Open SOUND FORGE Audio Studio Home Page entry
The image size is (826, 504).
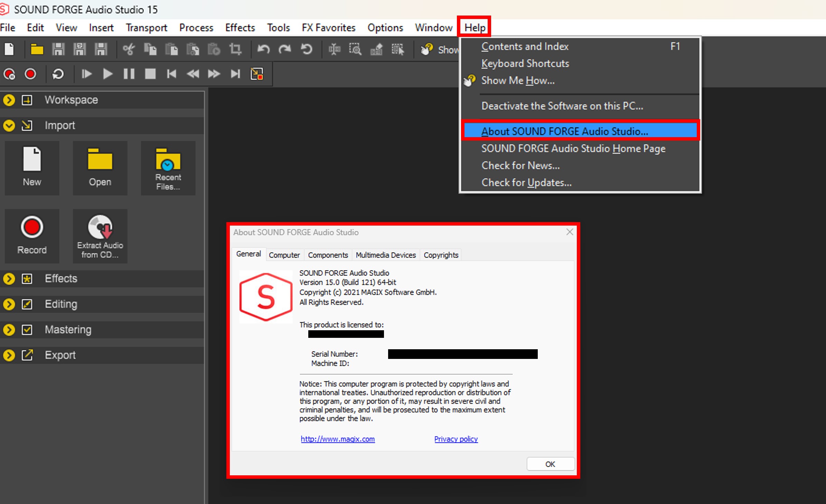[580, 149]
